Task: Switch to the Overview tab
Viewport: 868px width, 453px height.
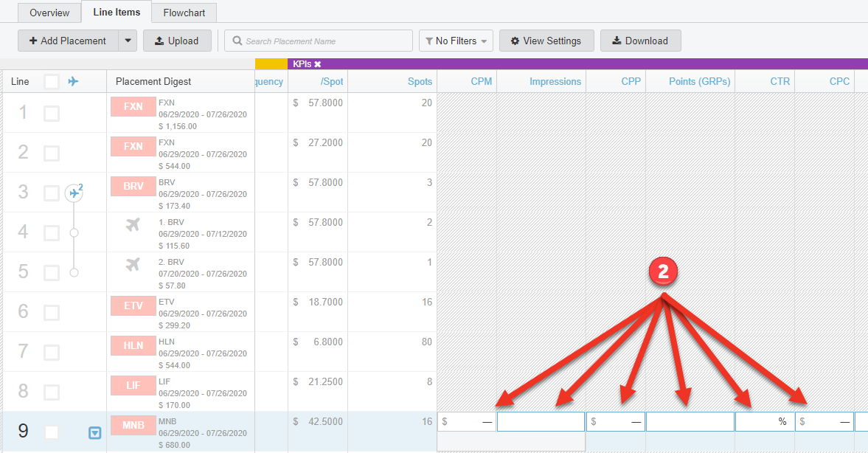Action: (49, 13)
